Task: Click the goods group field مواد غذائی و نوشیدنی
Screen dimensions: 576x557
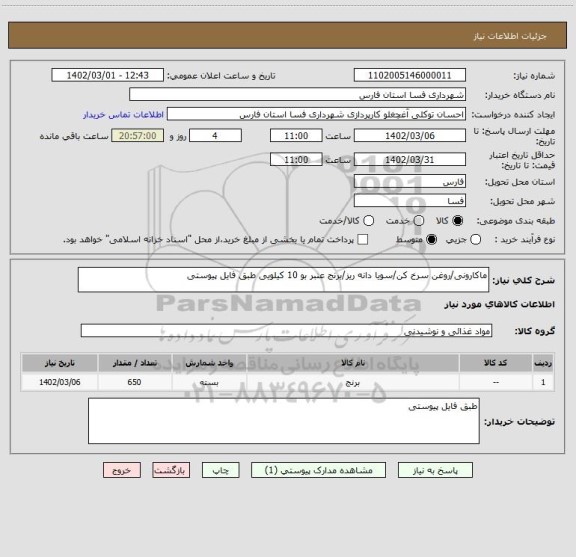Action: tap(286, 331)
